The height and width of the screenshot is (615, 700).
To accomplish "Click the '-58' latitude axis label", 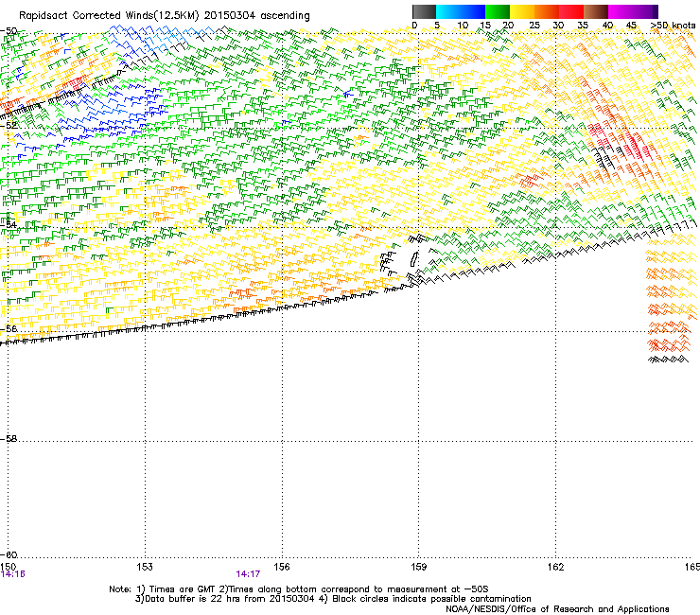I will pyautogui.click(x=9, y=439).
